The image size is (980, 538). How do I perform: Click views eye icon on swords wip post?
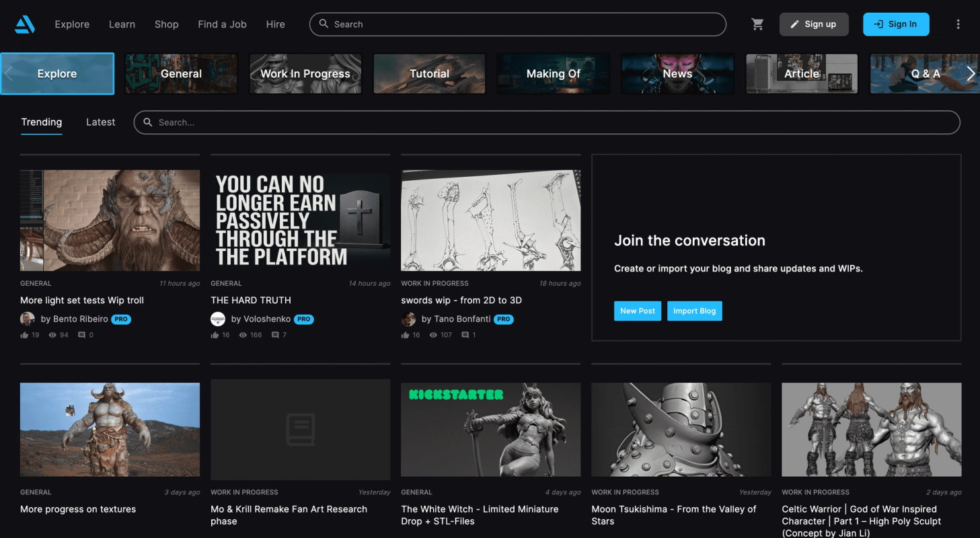(x=434, y=335)
